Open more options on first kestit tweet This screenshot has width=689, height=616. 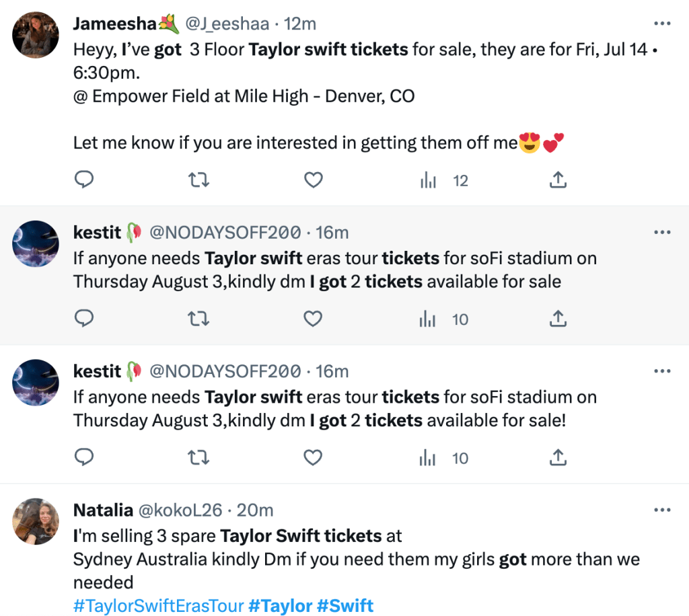point(662,232)
